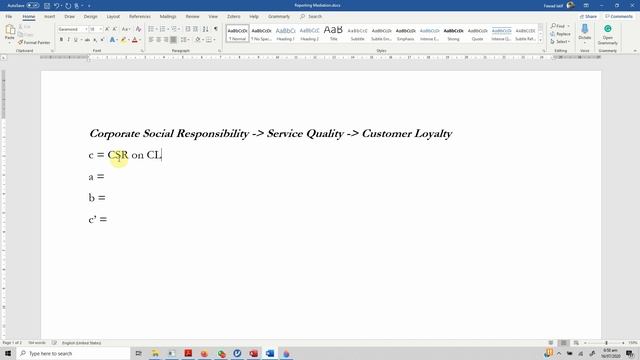The height and width of the screenshot is (360, 640).
Task: Switch to the Layout tab
Action: point(113,17)
